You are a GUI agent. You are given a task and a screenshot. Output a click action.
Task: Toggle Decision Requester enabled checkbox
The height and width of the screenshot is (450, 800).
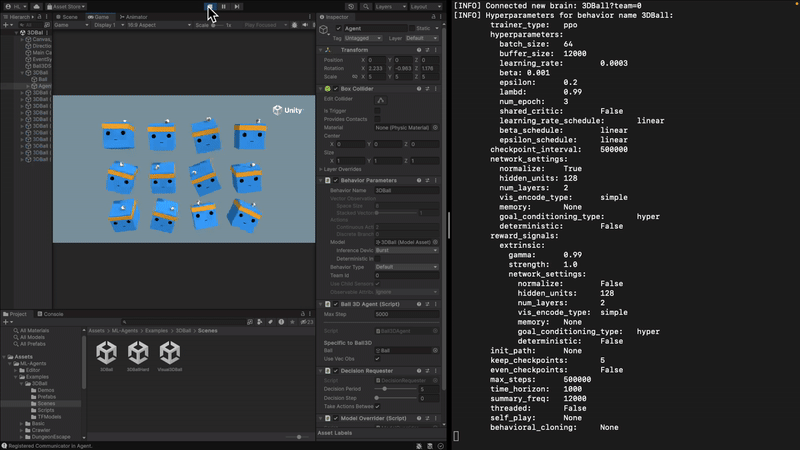pyautogui.click(x=336, y=371)
